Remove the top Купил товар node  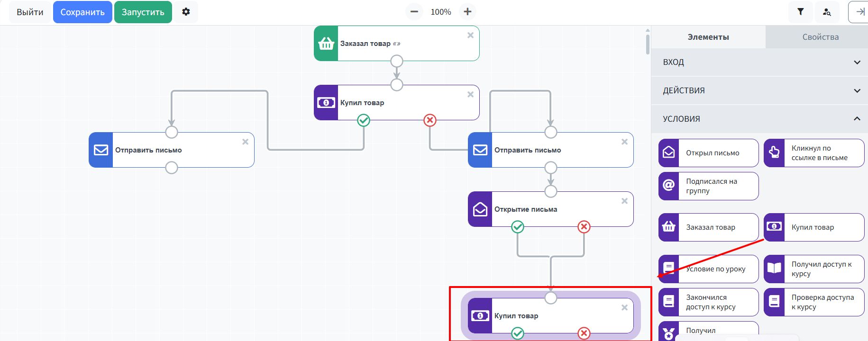470,94
